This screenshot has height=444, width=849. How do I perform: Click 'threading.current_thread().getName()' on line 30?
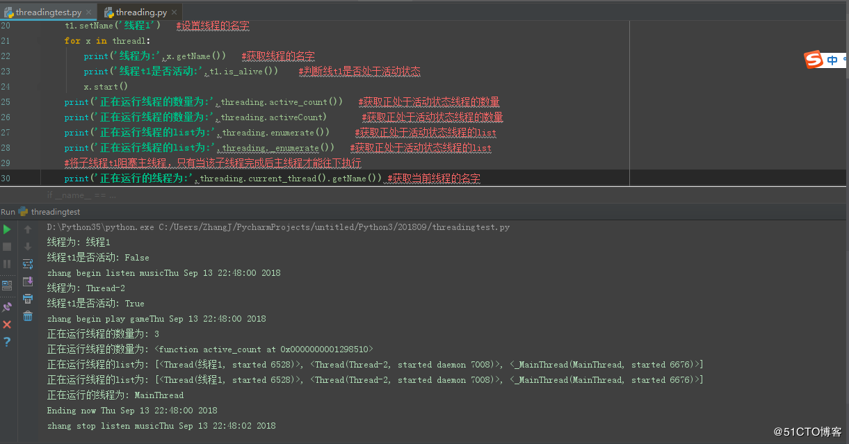291,178
